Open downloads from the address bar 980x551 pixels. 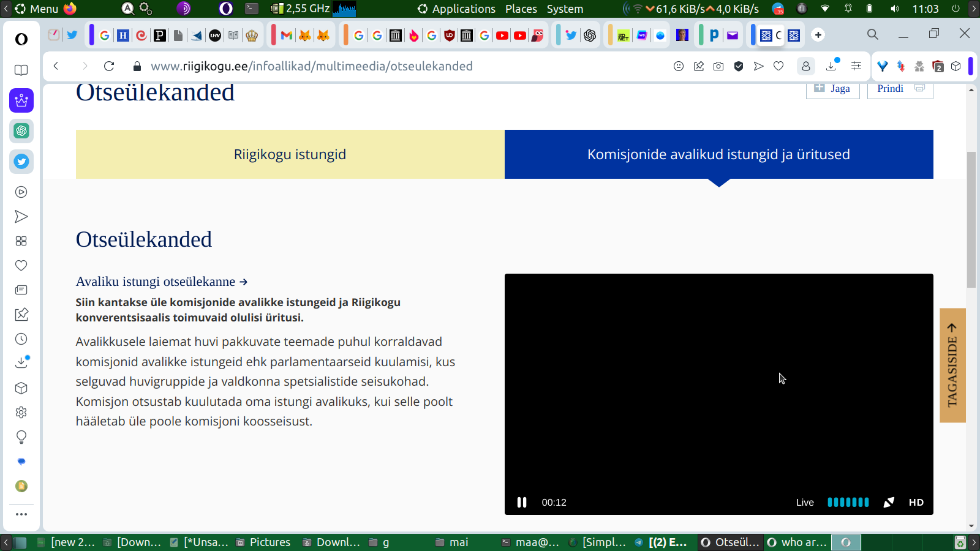831,66
